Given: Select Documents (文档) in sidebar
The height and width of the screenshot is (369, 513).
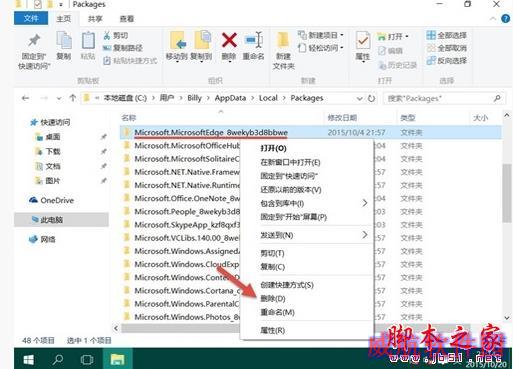Looking at the screenshot, I should click(47, 166).
